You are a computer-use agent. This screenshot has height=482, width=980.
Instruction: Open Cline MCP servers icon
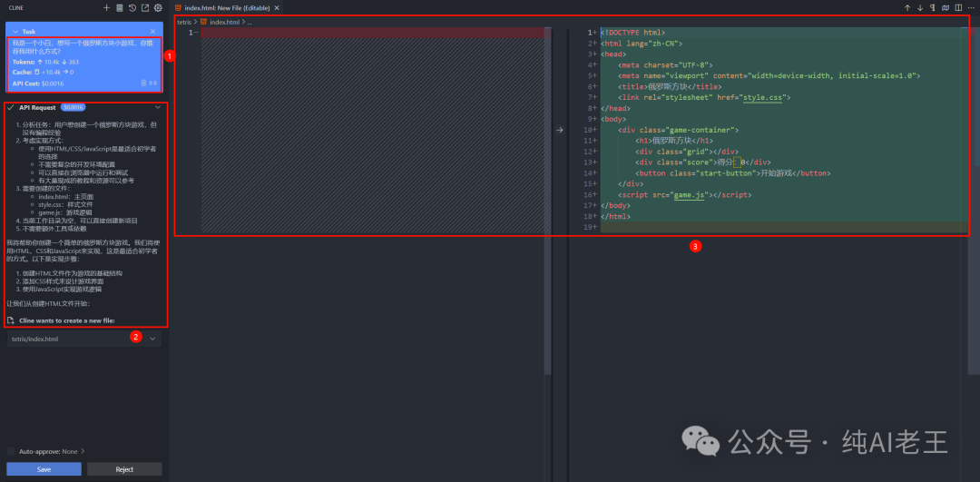point(120,8)
